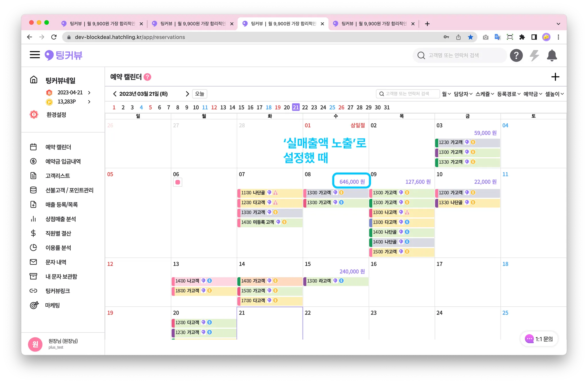Screen dimensions: 588x383
Task: Expand the 등록경로 dropdown
Action: tap(508, 94)
